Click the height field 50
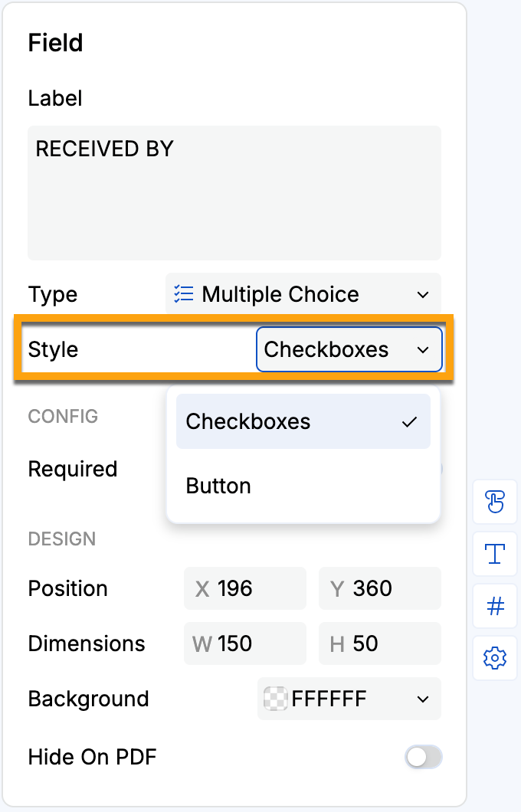Image resolution: width=521 pixels, height=812 pixels. point(380,643)
